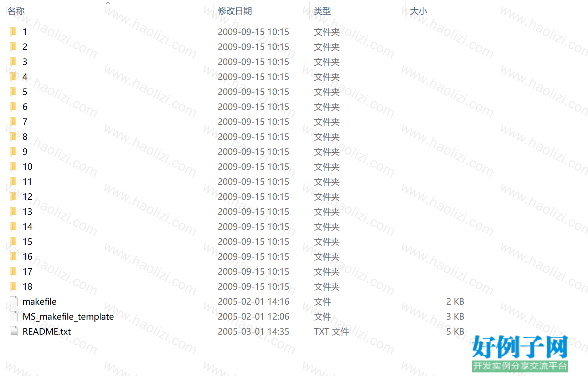Click the modified date of folder 10

click(x=253, y=167)
